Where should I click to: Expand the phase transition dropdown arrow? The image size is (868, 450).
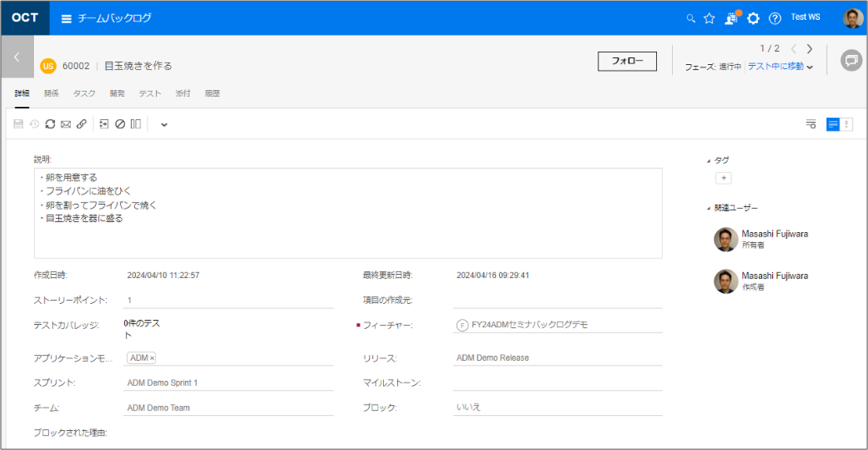(x=810, y=67)
